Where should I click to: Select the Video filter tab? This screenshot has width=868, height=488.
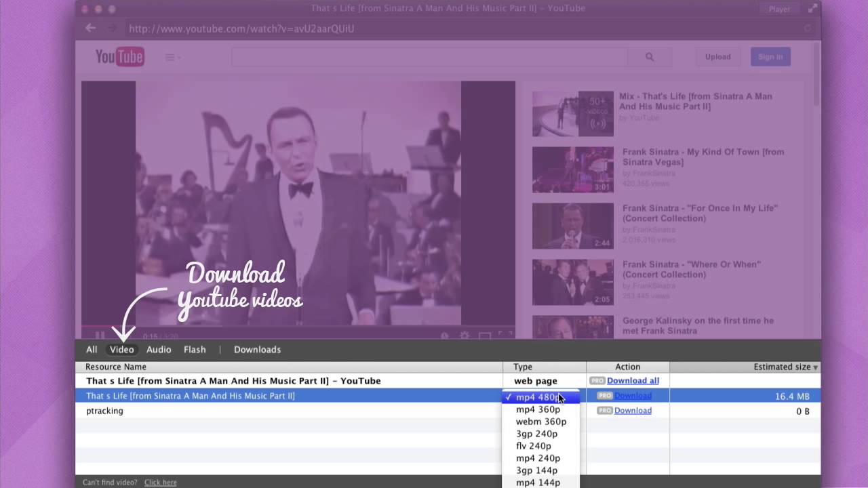[122, 350]
